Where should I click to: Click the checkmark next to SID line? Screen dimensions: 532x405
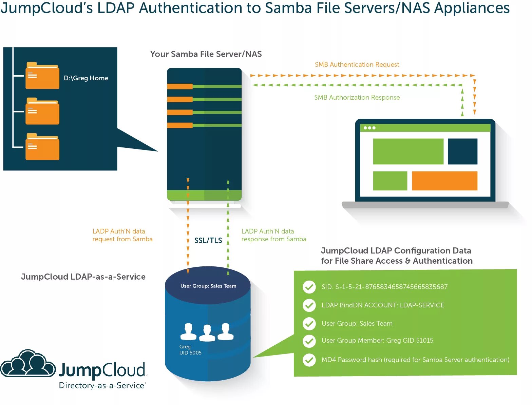click(309, 287)
